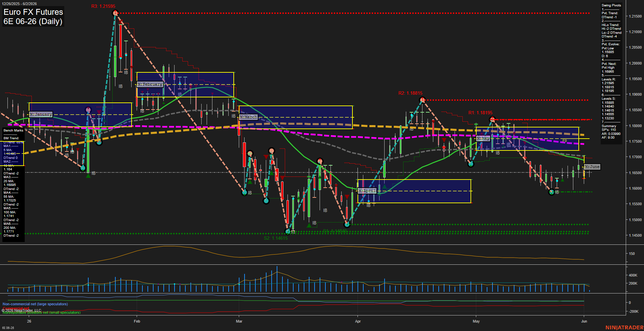Image resolution: width=644 pixels, height=331 pixels.
Task: Click the Feb time axis label
Action: tap(137, 321)
